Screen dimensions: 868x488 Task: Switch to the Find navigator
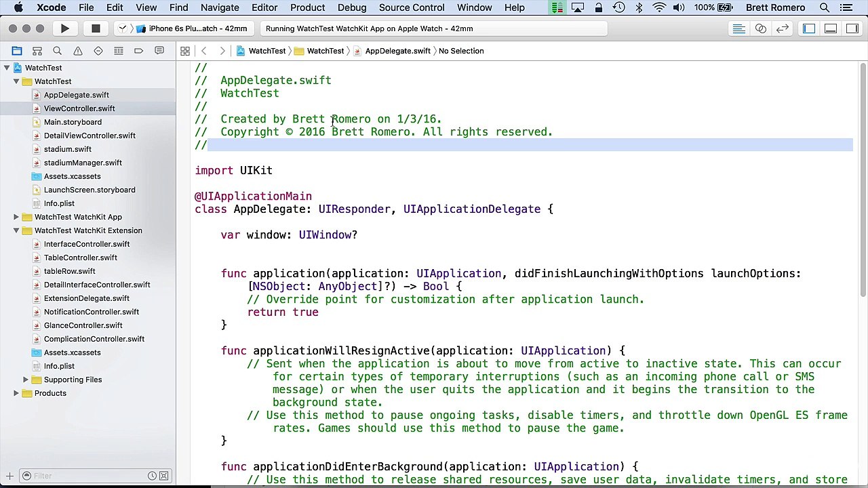point(58,51)
